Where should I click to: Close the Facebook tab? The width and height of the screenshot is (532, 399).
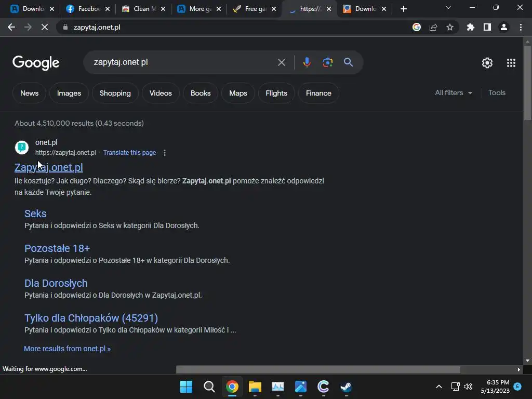click(x=108, y=9)
